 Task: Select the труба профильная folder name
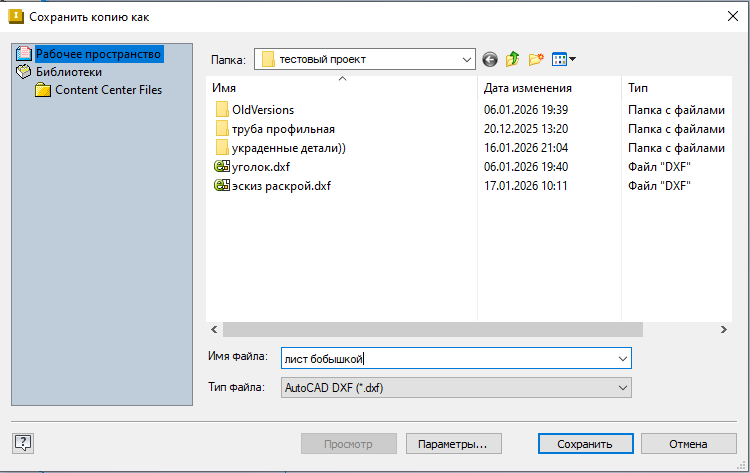pos(283,129)
